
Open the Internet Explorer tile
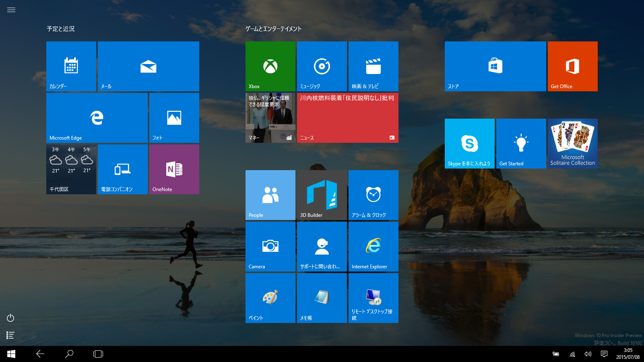pos(373,247)
